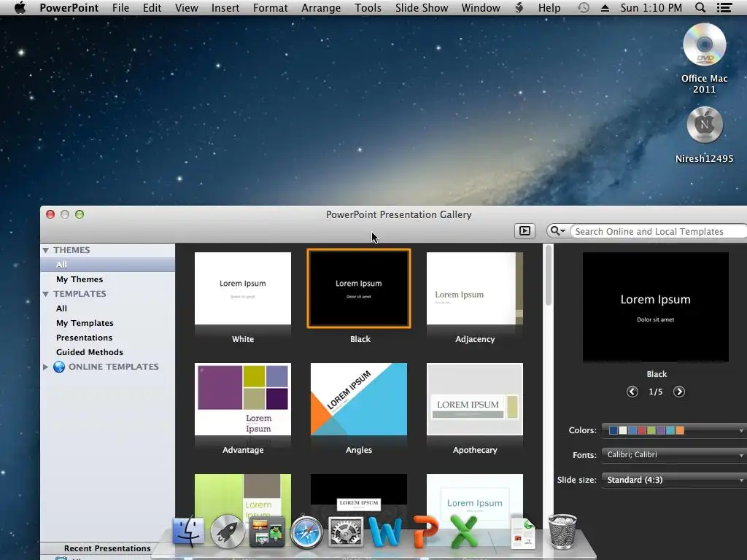747x560 pixels.
Task: Open the Apple menu
Action: (x=20, y=7)
